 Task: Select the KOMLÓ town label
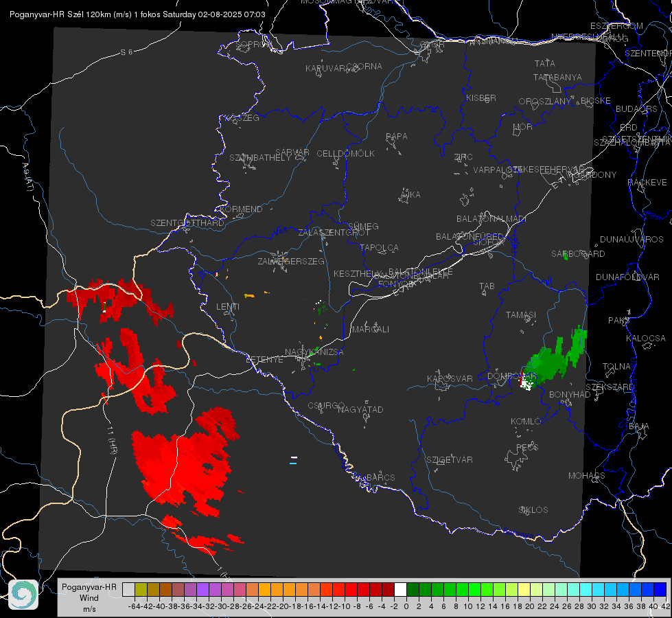525,422
